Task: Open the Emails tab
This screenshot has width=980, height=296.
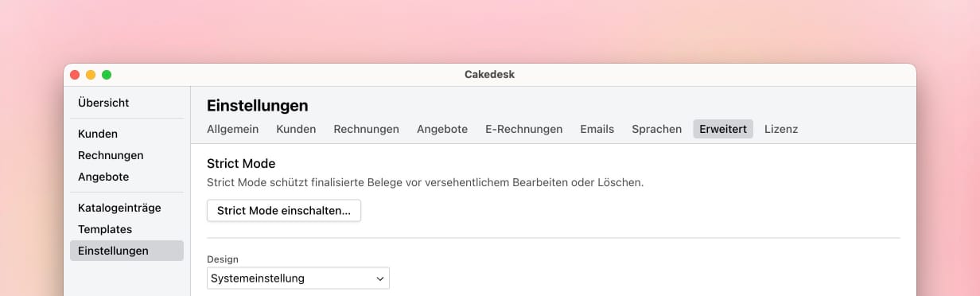Action: click(x=597, y=129)
